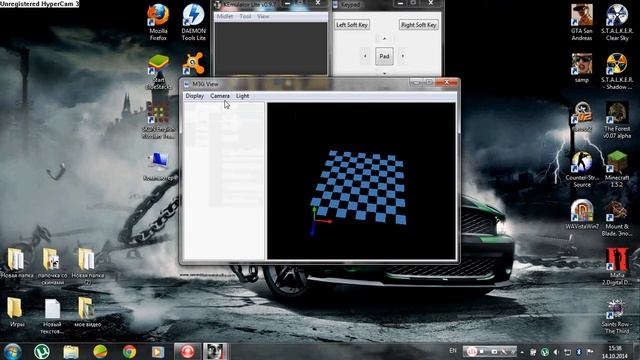The width and height of the screenshot is (640, 360).
Task: Select the samp desktop icon
Action: click(x=582, y=68)
